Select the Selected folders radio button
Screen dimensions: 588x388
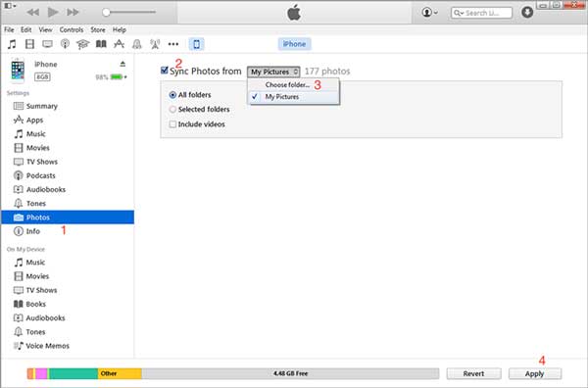tap(172, 110)
